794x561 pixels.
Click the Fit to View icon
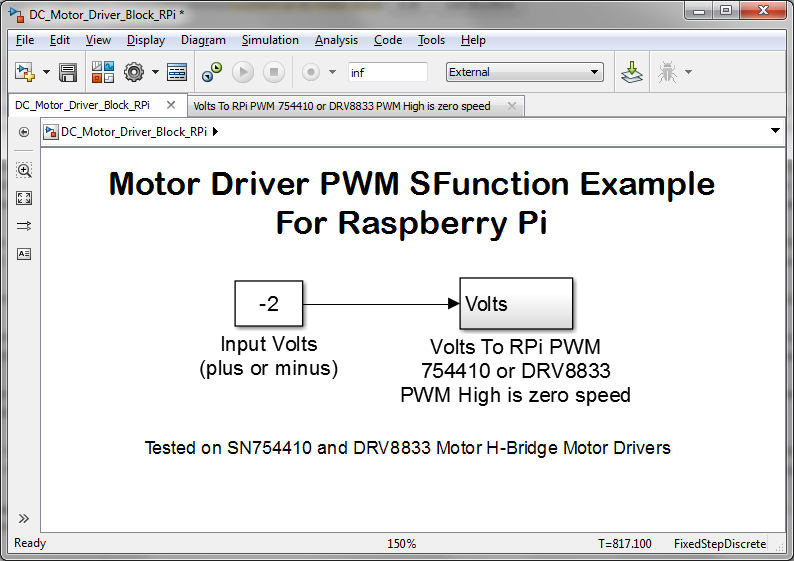click(x=24, y=198)
